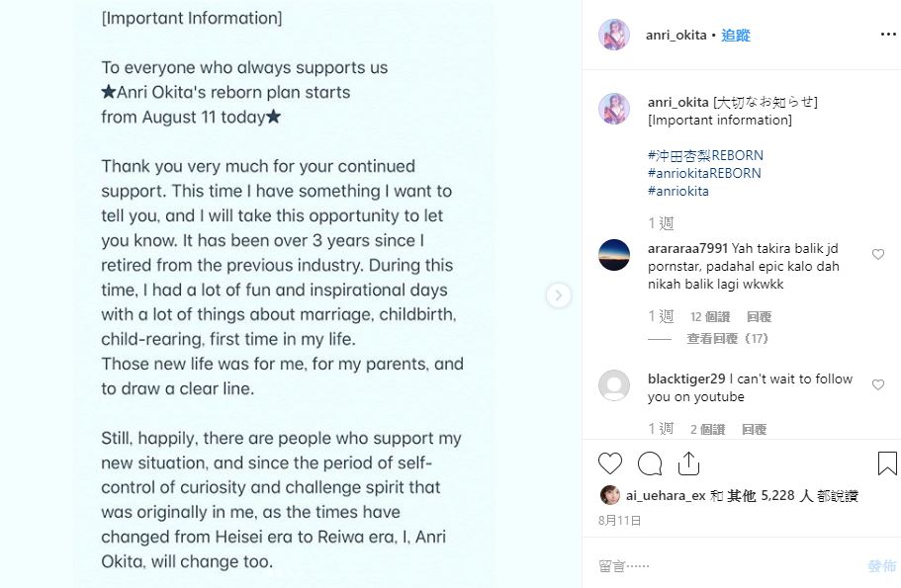Go to the next carousel image arrow

point(559,294)
